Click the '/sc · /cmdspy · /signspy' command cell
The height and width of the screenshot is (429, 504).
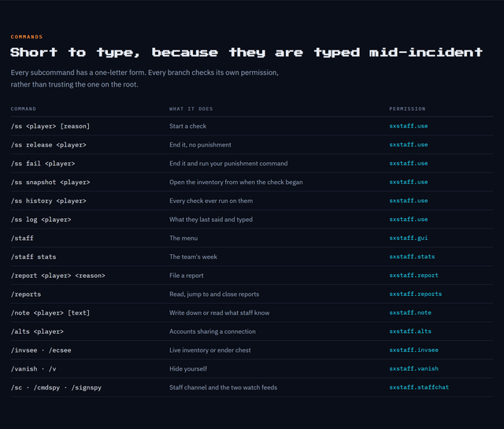click(x=56, y=387)
